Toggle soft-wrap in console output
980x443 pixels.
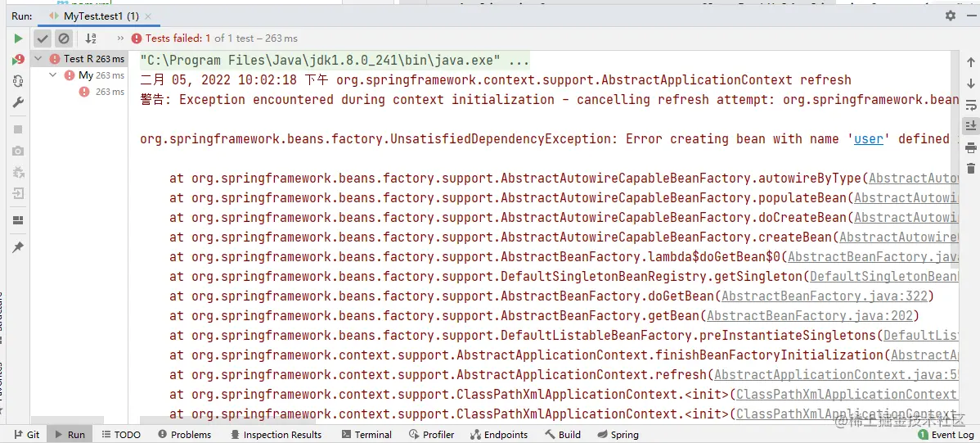coord(971,105)
